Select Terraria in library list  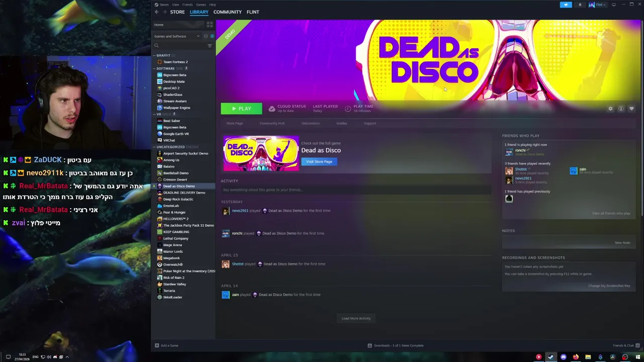[169, 291]
